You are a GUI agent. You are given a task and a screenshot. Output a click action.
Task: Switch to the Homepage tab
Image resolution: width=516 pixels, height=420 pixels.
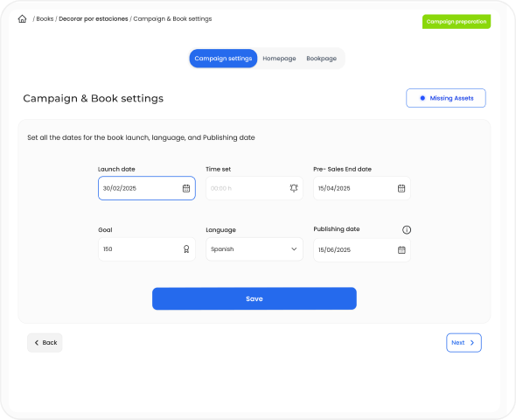point(279,59)
